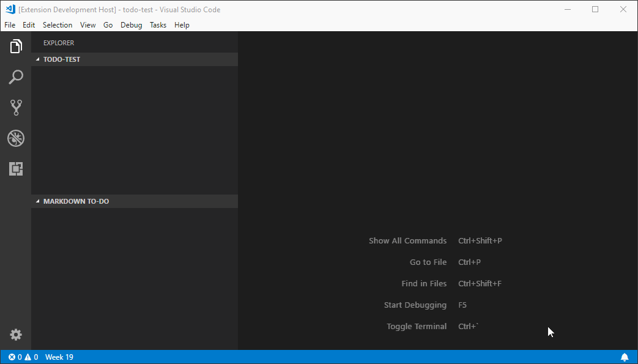Screen dimensions: 638x364
Task: Open the Search view icon
Action: pos(15,77)
